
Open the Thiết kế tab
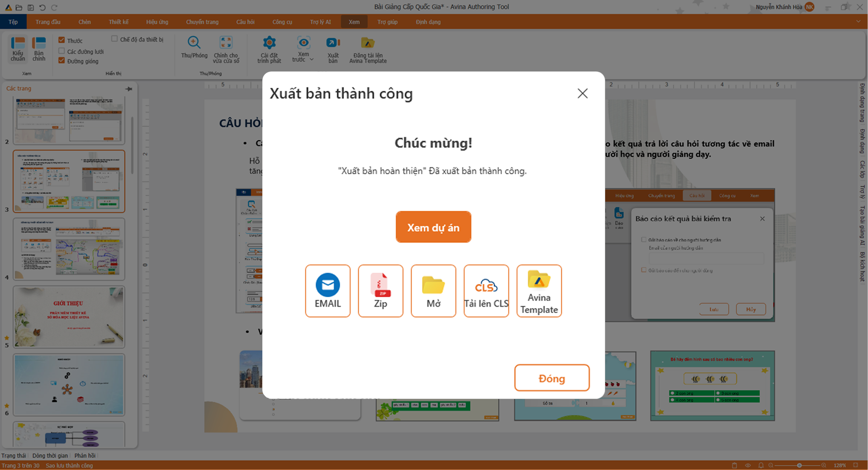coord(119,22)
